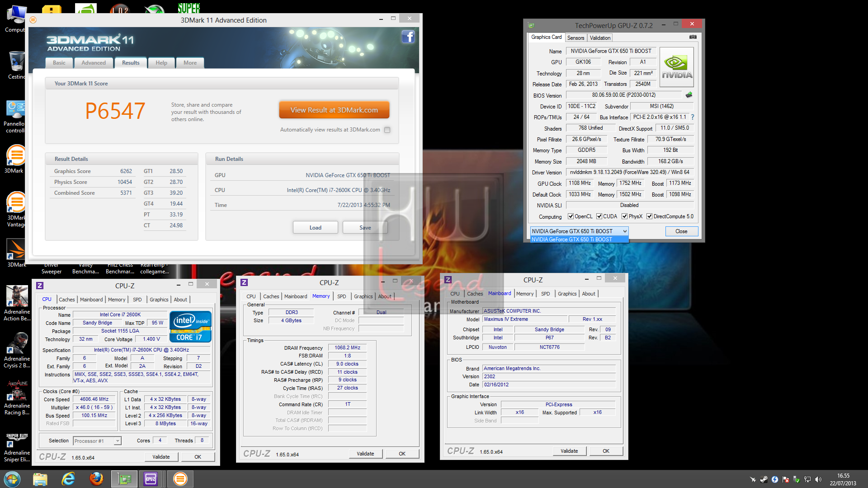Screen dimensions: 868x488
Task: Click the Load button in Run Details
Action: 316,227
